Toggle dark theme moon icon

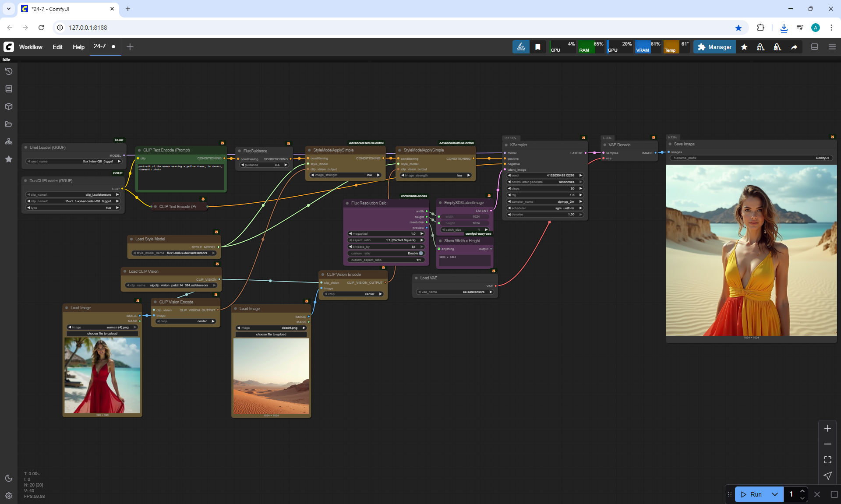[x=8, y=478]
